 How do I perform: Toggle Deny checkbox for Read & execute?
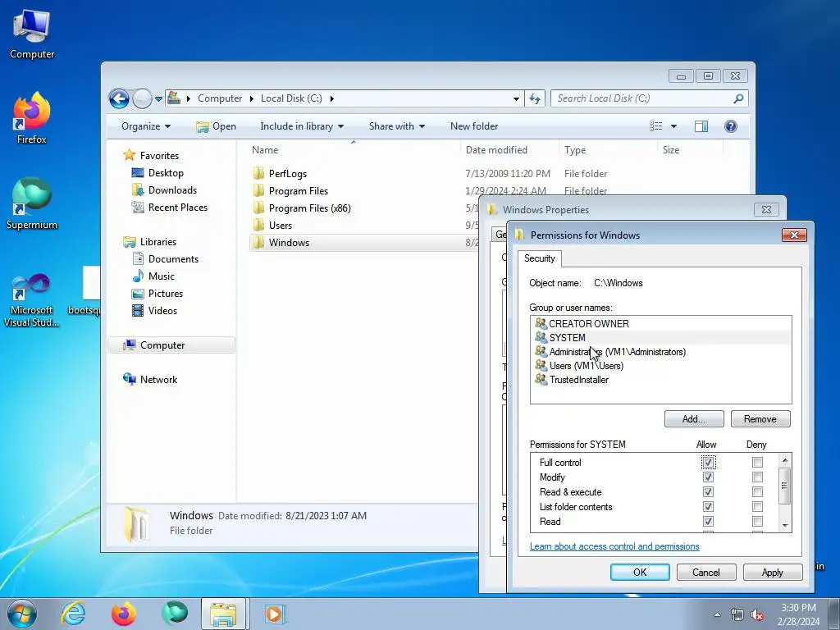pos(757,491)
